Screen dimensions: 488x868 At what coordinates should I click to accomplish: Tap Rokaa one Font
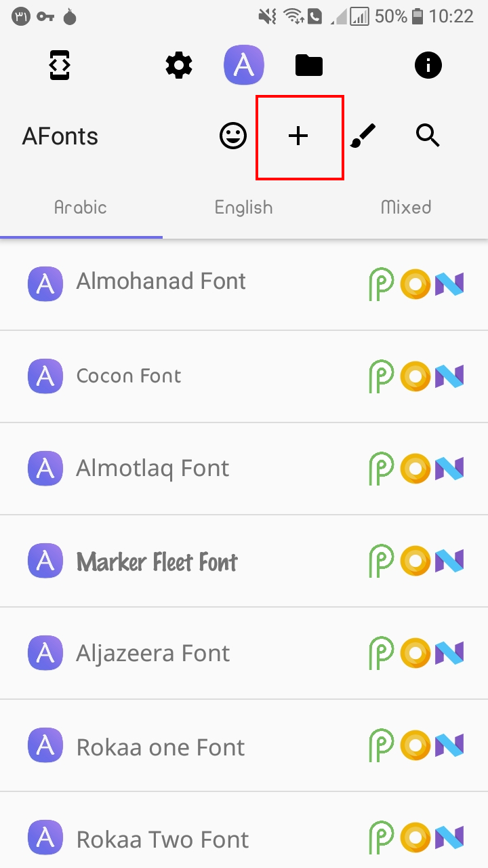click(x=160, y=747)
